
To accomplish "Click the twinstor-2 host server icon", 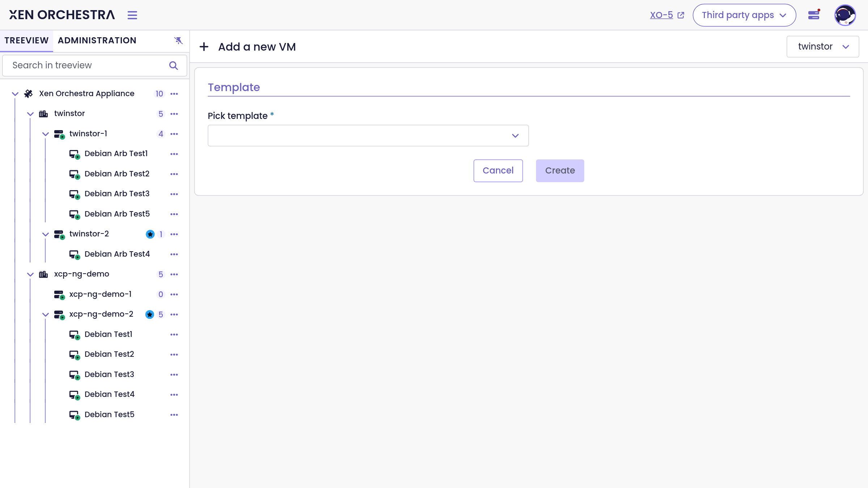I will (x=59, y=234).
